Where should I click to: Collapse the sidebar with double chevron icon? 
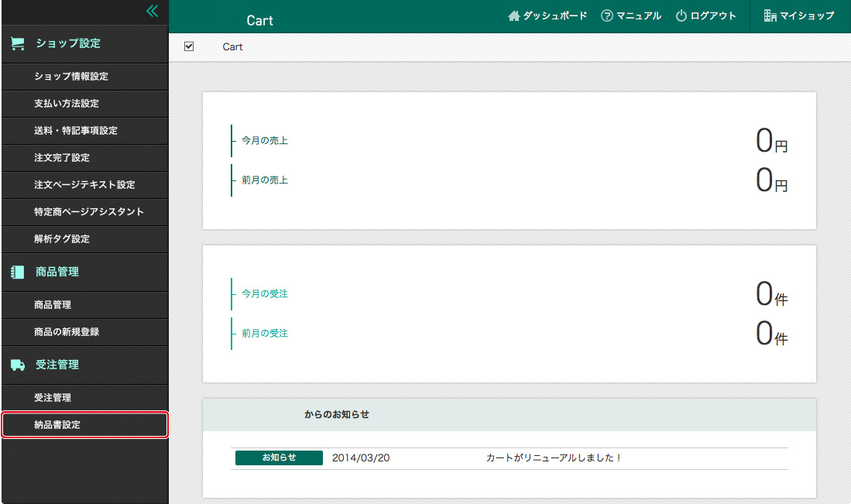(x=153, y=11)
